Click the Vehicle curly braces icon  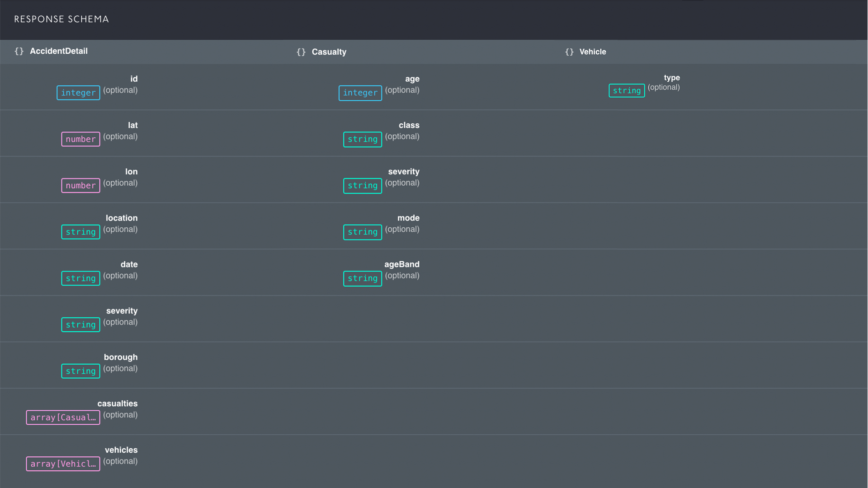pos(569,52)
